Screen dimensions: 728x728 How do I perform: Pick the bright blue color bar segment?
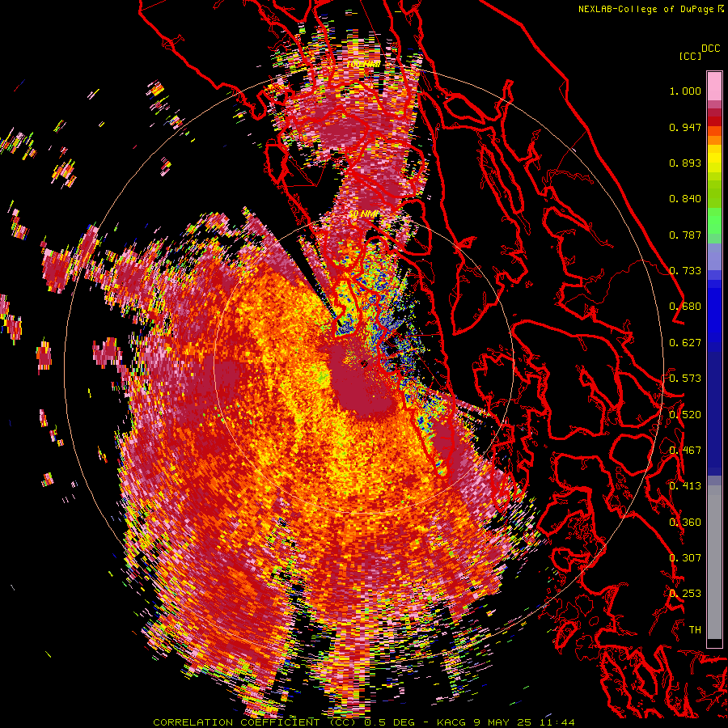pos(714,311)
